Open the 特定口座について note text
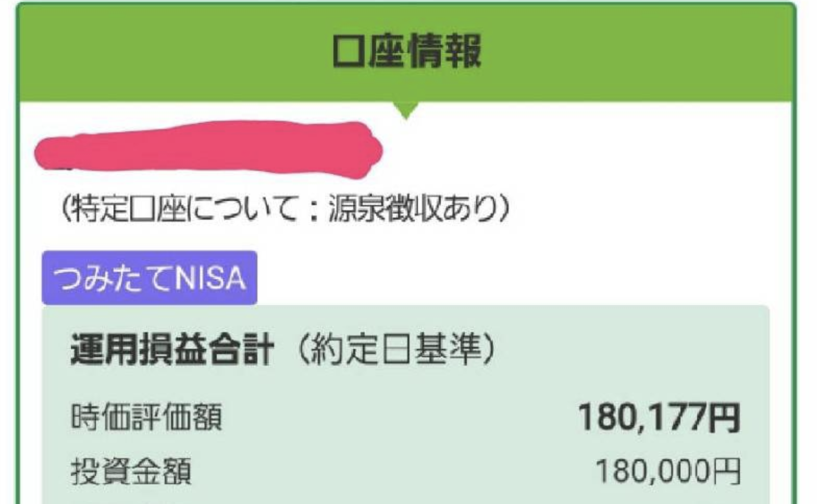 (285, 209)
